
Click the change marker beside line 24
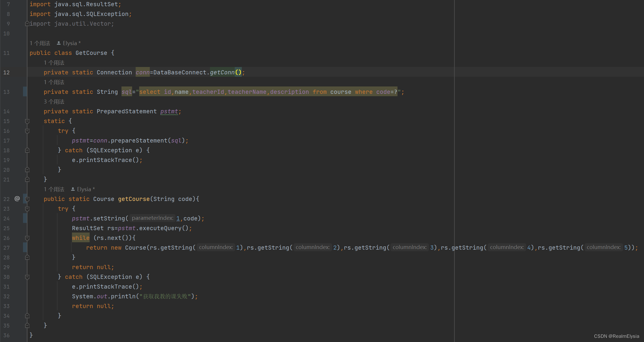(x=25, y=218)
